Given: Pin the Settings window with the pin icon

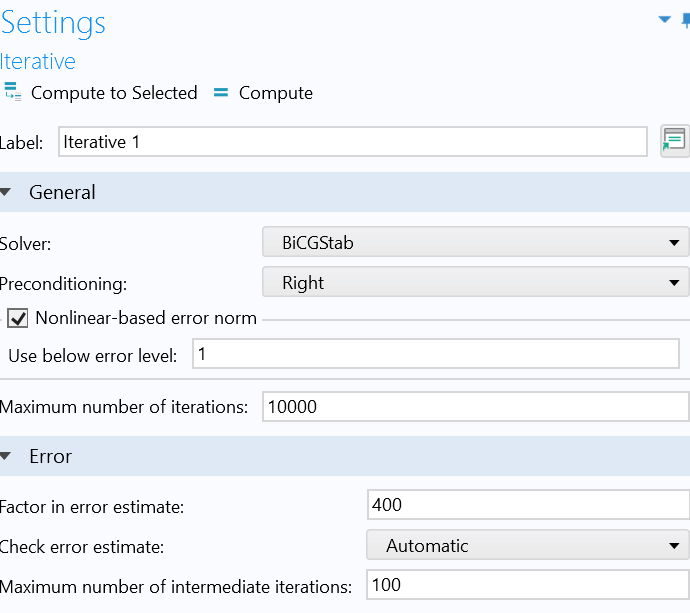Looking at the screenshot, I should coord(685,20).
